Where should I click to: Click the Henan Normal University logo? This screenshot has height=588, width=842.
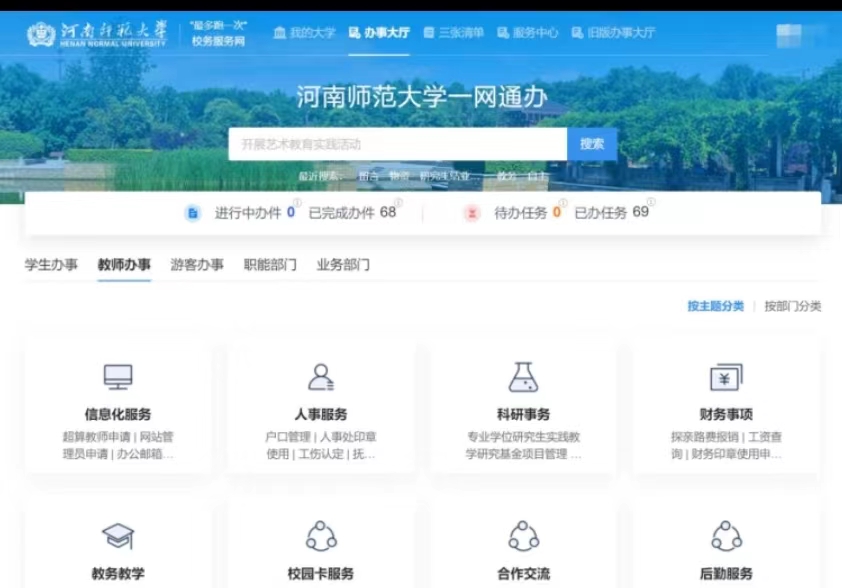96,34
